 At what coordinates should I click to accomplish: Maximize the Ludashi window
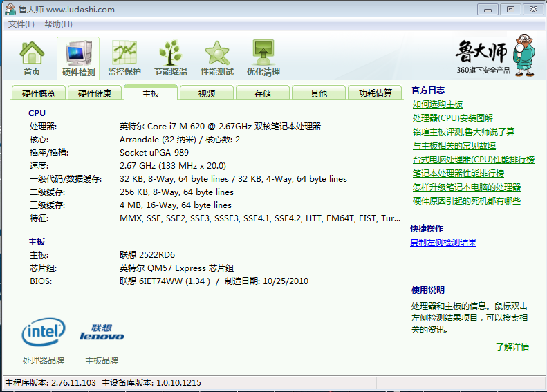[x=510, y=10]
